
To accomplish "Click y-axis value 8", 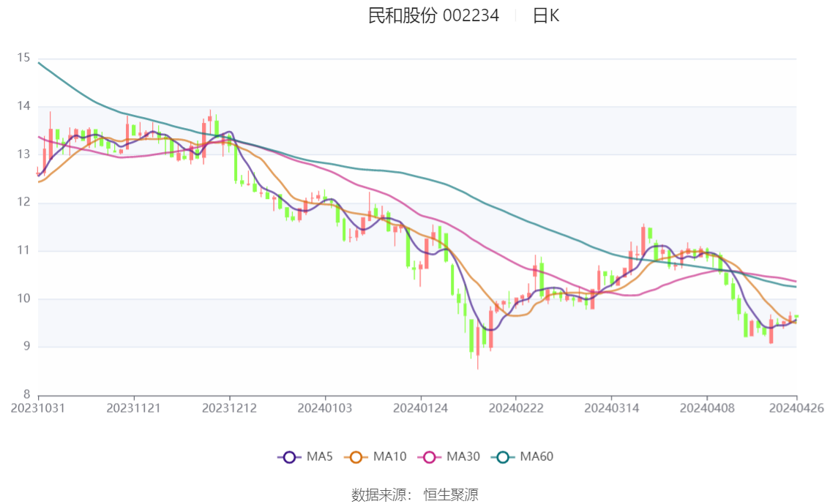I will pyautogui.click(x=26, y=394).
